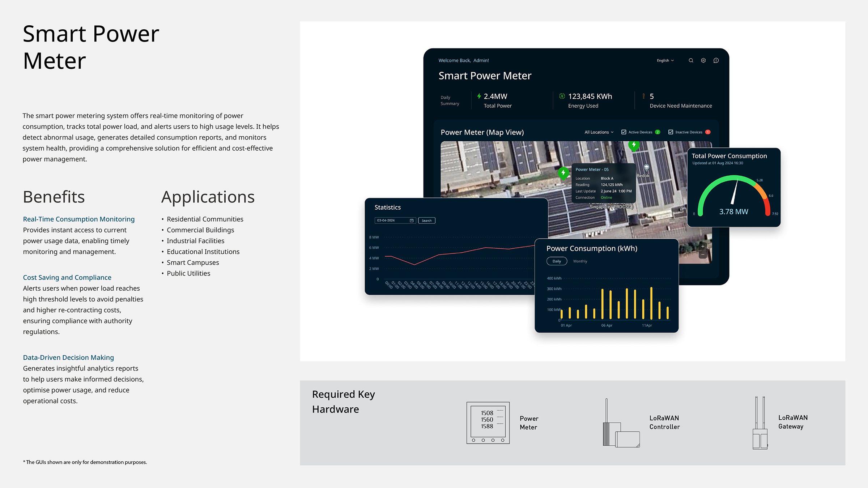Open the All Locations dropdown

point(599,132)
